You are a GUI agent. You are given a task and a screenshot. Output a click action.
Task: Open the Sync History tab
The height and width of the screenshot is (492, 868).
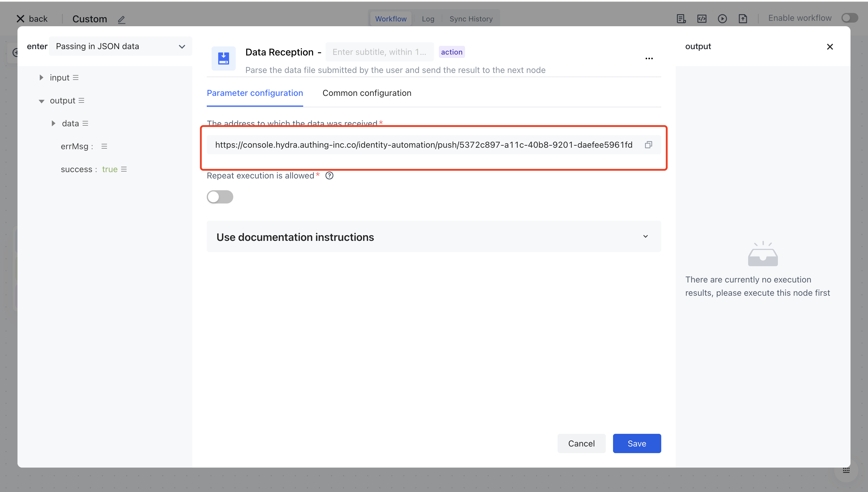[471, 19]
